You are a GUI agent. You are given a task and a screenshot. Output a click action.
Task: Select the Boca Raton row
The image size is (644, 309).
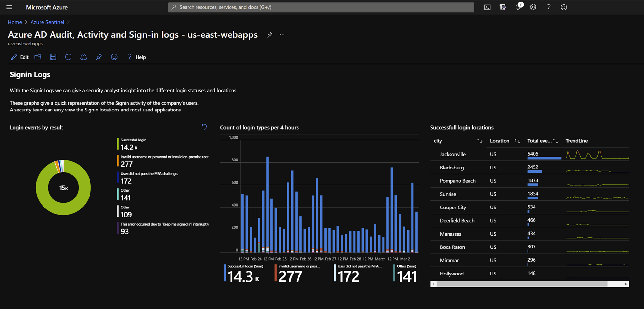pyautogui.click(x=529, y=247)
